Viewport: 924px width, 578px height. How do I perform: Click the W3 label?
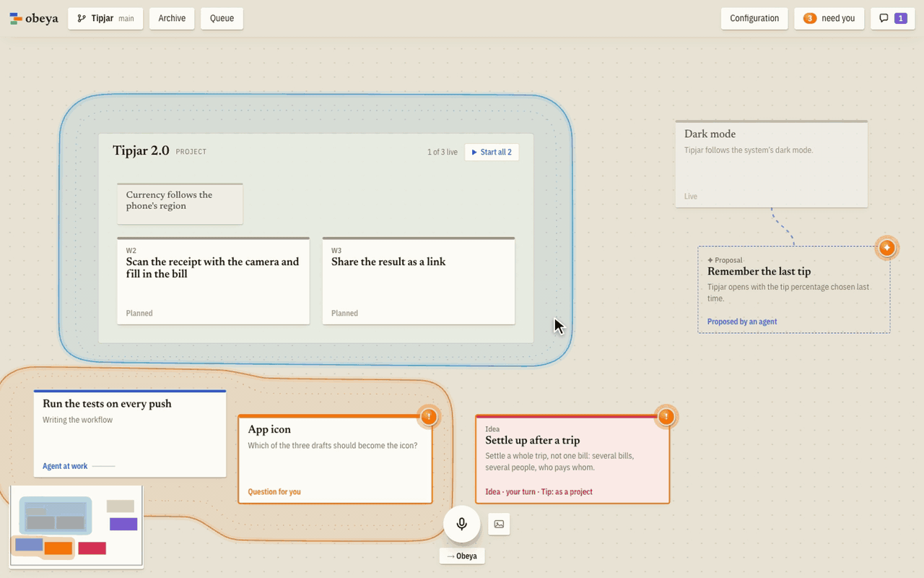(x=336, y=251)
